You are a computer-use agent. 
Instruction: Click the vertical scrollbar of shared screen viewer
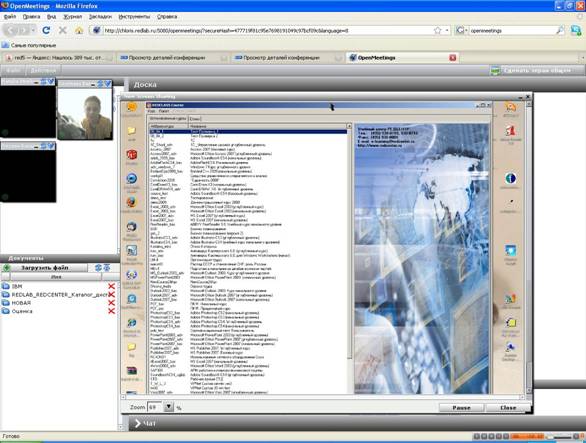click(528, 247)
